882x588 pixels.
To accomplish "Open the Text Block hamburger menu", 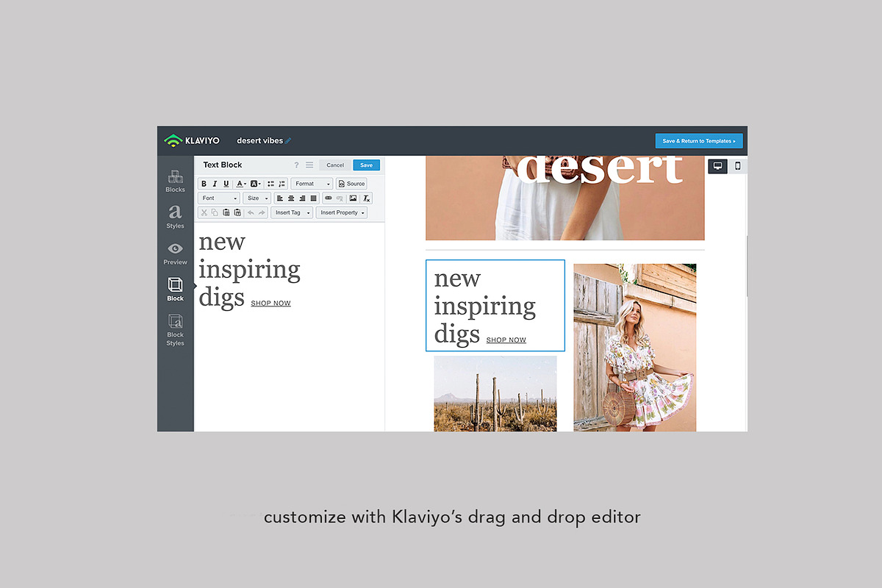I will point(309,165).
